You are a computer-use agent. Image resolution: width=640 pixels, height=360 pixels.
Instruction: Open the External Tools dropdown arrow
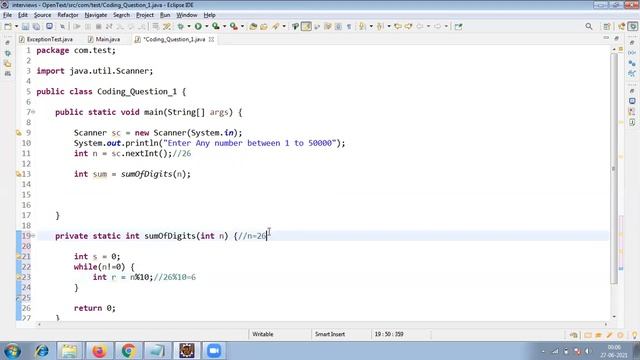coord(242,27)
